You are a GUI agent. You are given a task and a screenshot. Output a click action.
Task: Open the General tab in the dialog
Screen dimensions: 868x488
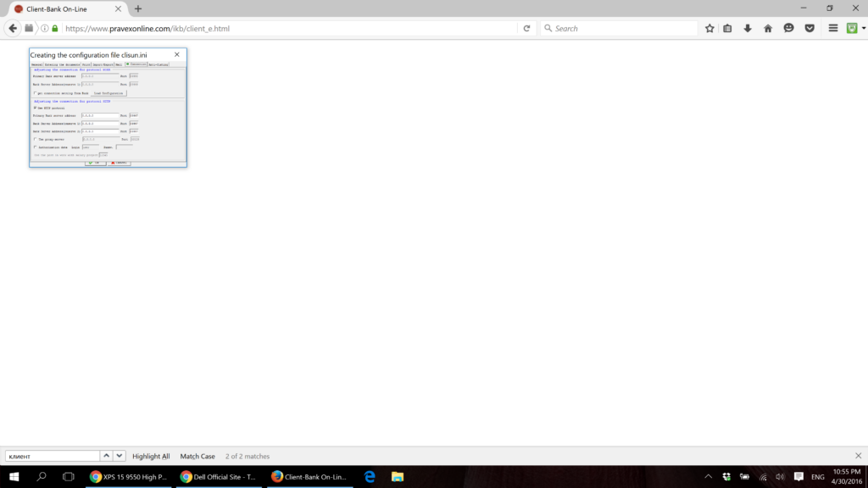coord(36,64)
